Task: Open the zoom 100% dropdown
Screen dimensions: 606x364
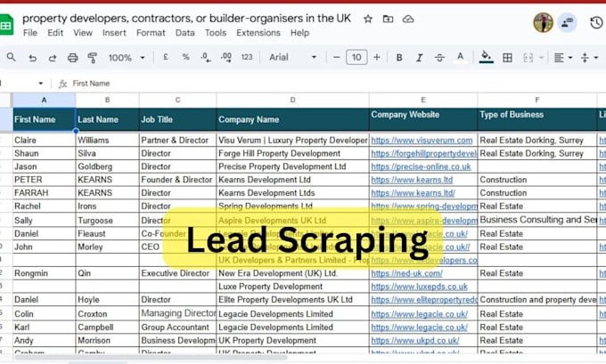Action: (x=127, y=58)
